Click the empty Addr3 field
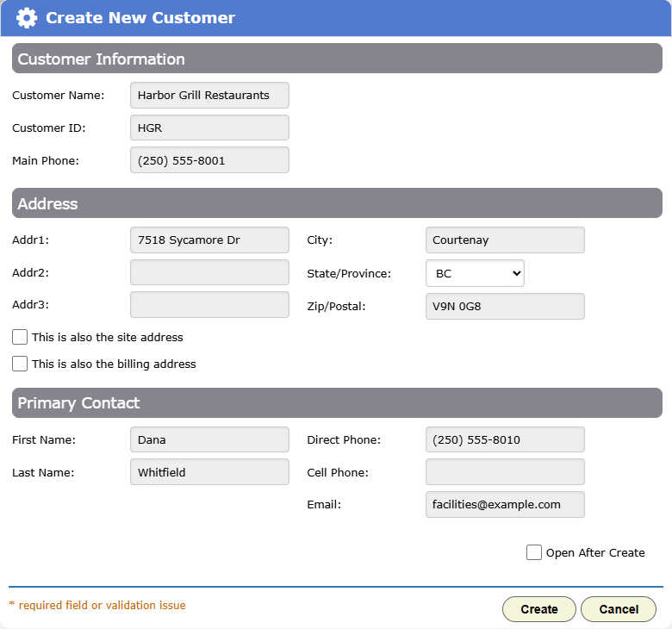 click(x=209, y=305)
